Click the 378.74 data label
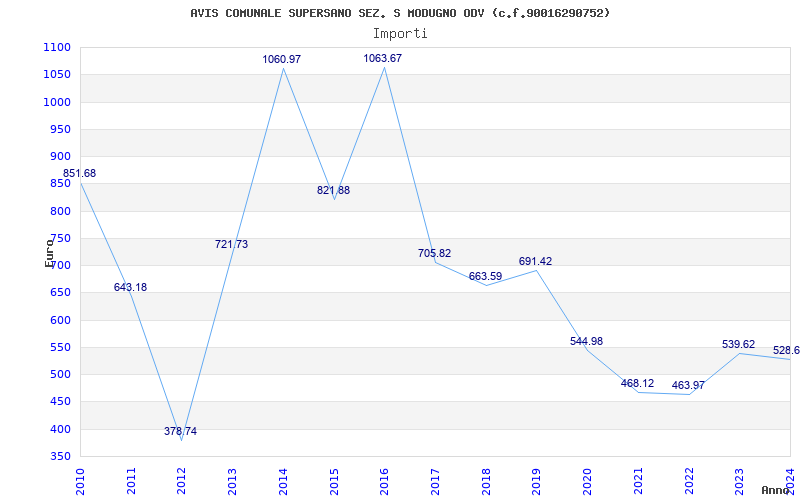 [180, 431]
